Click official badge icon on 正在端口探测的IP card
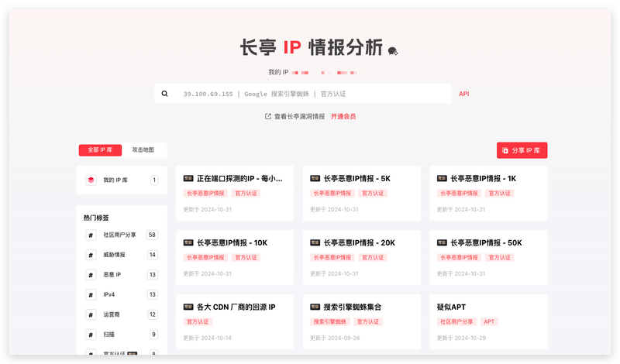The image size is (620, 364). tap(188, 179)
